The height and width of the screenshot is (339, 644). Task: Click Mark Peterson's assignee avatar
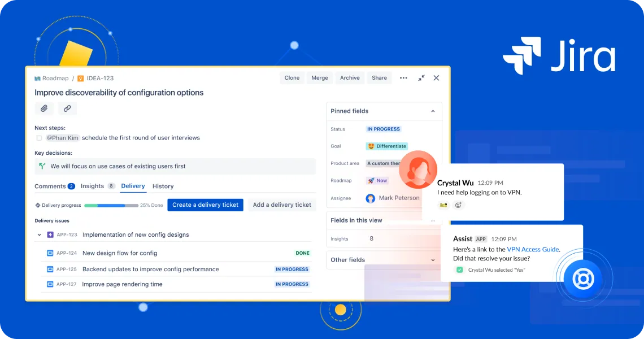coord(371,198)
